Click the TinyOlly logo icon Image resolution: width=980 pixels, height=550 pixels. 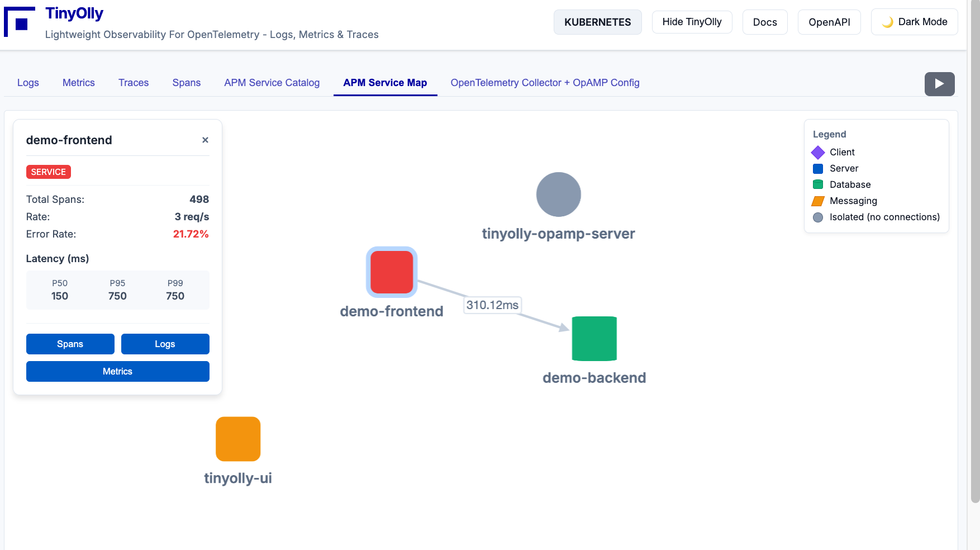click(20, 22)
